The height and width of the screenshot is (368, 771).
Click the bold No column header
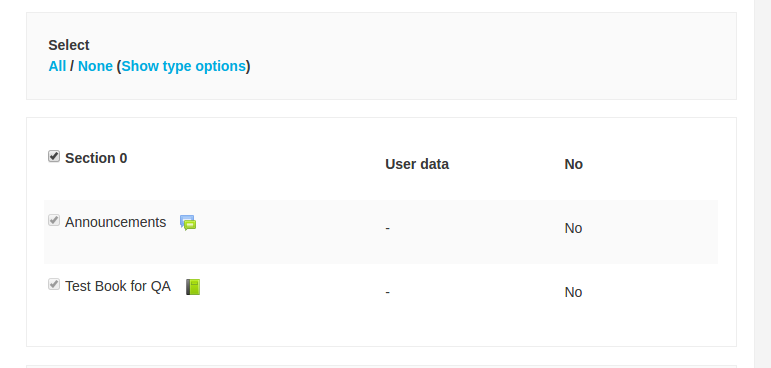(x=573, y=164)
